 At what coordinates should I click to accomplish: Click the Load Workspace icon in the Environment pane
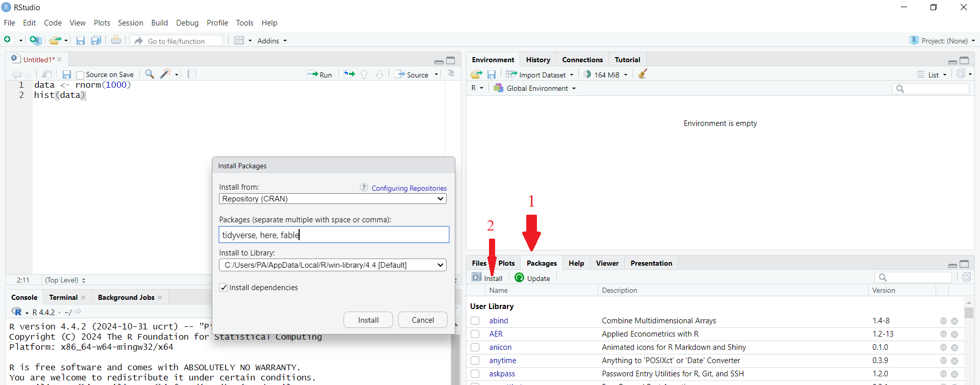(x=476, y=74)
